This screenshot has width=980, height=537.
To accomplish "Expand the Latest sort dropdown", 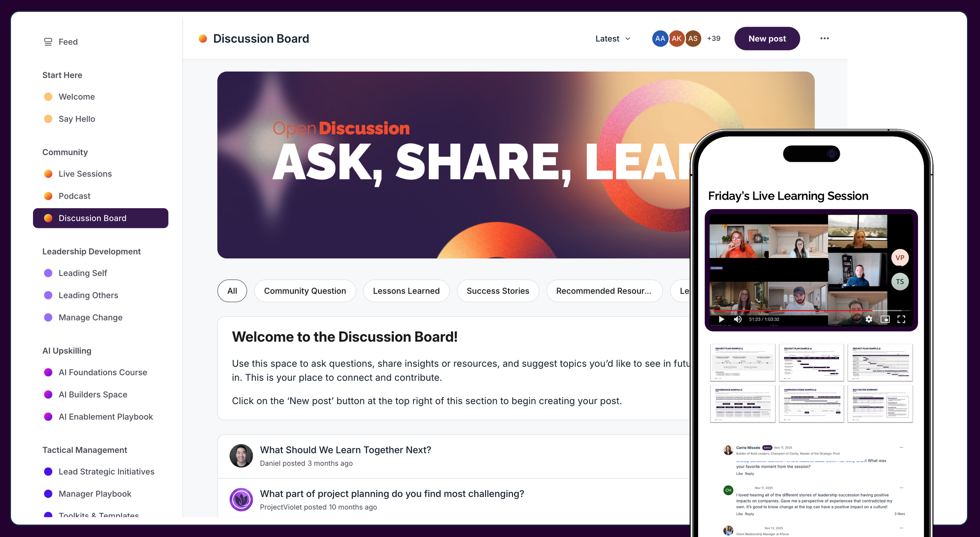I will 613,38.
